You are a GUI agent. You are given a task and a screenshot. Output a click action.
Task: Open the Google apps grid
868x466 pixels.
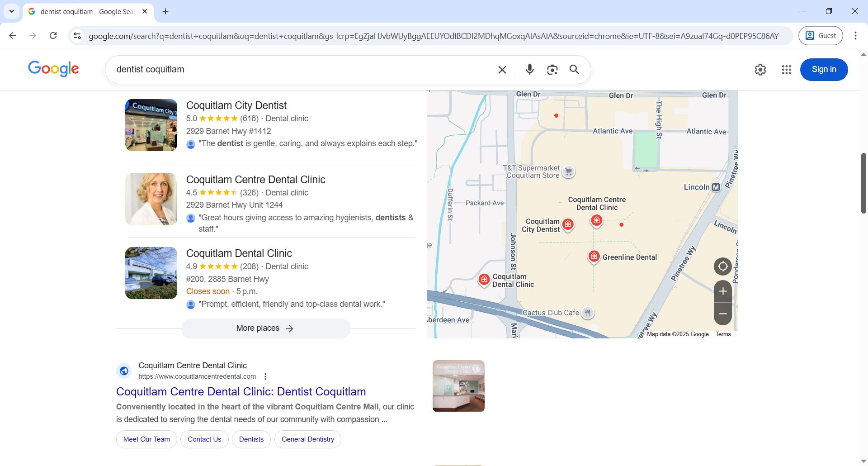[786, 70]
